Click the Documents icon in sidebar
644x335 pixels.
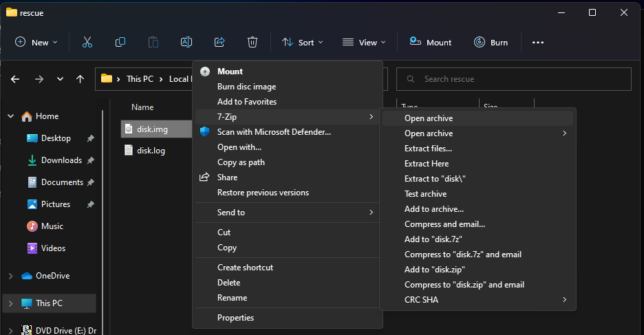(x=32, y=182)
